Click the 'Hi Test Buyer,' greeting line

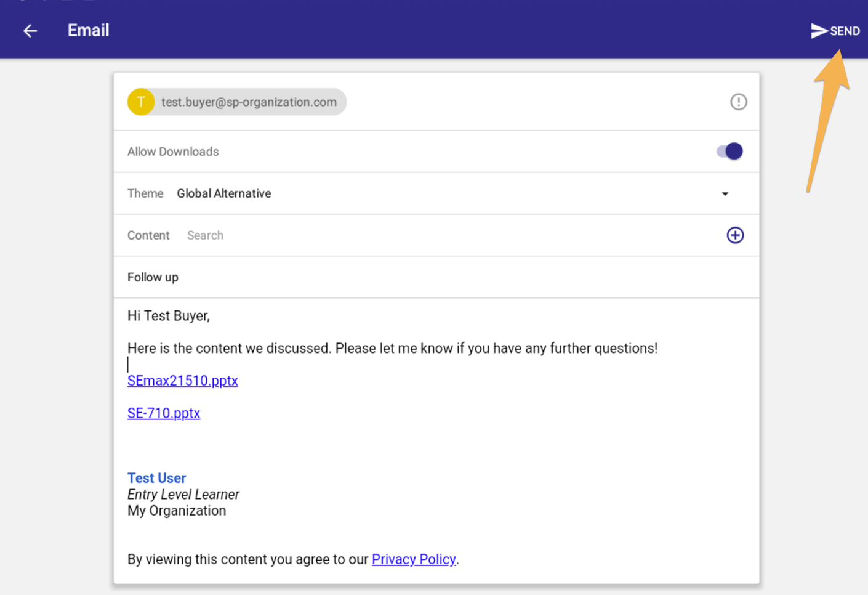[169, 316]
